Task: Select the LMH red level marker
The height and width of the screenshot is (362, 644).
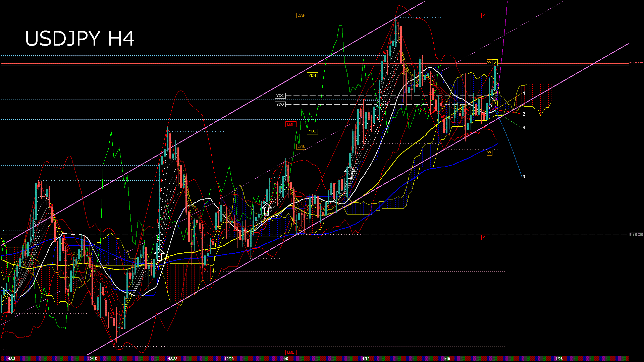Action: [x=291, y=124]
